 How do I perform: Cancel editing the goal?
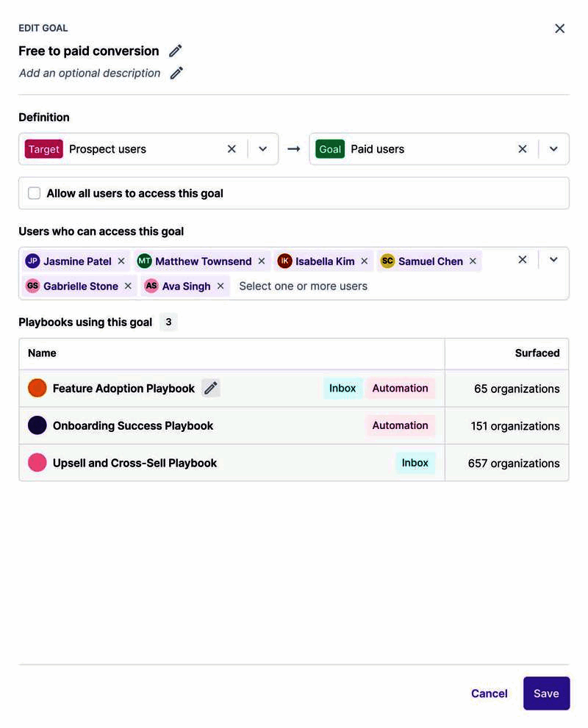490,693
